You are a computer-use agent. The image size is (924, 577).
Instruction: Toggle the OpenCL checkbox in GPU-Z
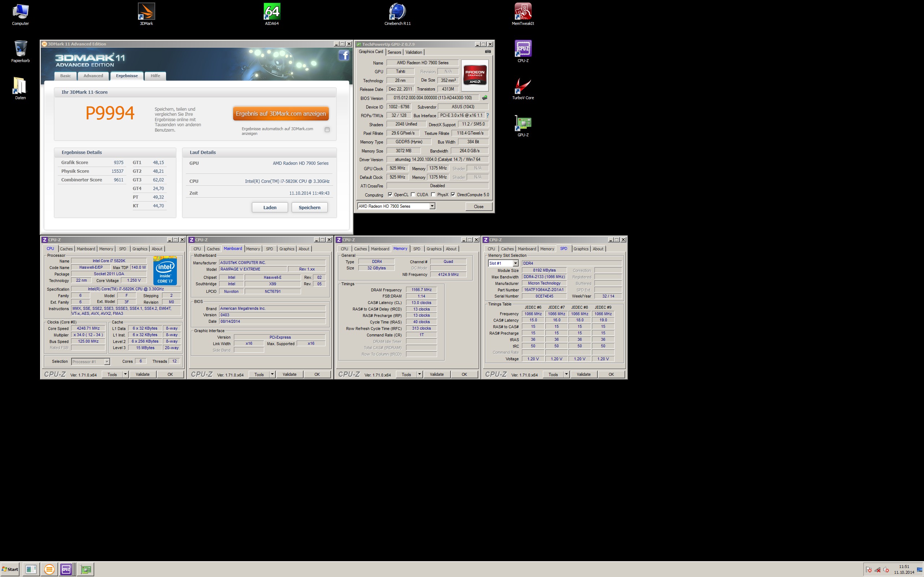pyautogui.click(x=390, y=195)
